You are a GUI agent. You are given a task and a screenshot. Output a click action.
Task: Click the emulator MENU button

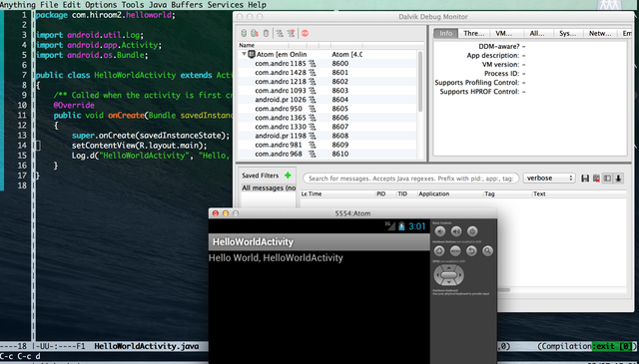coord(455,251)
